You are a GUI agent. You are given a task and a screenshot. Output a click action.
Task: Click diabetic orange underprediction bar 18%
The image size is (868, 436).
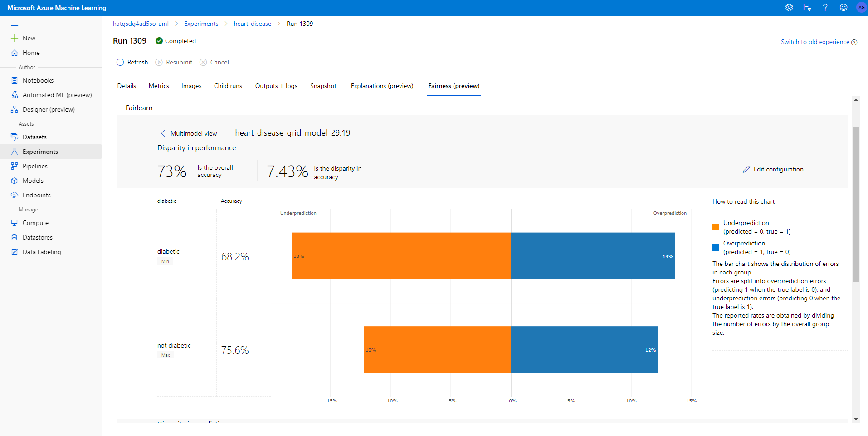[x=401, y=256]
